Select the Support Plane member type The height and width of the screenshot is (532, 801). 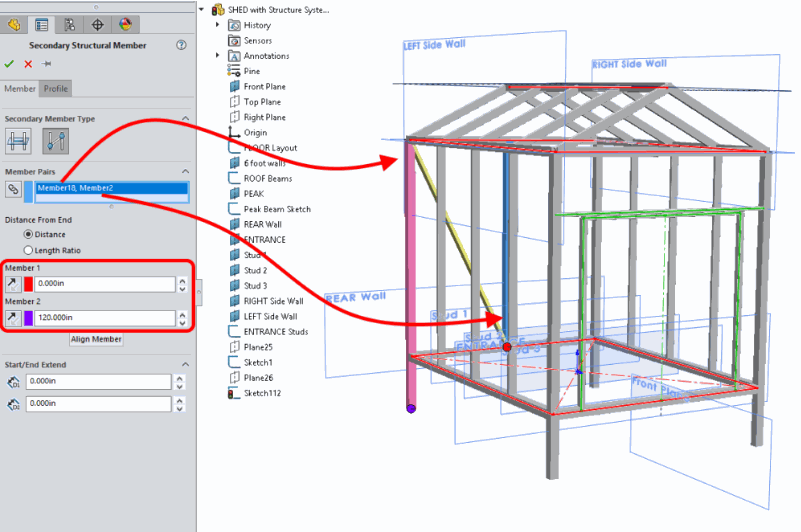18,142
